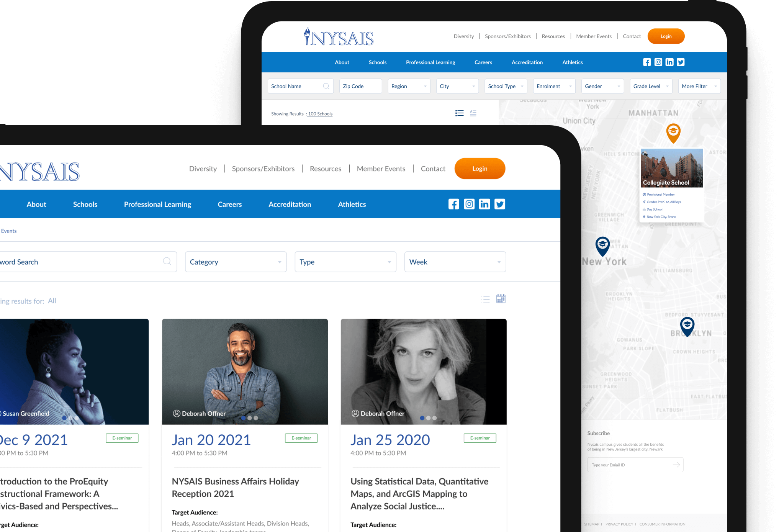Image resolution: width=779 pixels, height=532 pixels.
Task: Switch events to list view icon
Action: 486,300
